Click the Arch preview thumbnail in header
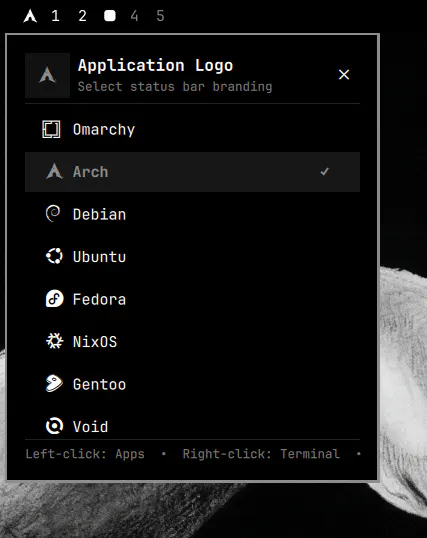Viewport: 427px width, 538px height. [x=47, y=75]
